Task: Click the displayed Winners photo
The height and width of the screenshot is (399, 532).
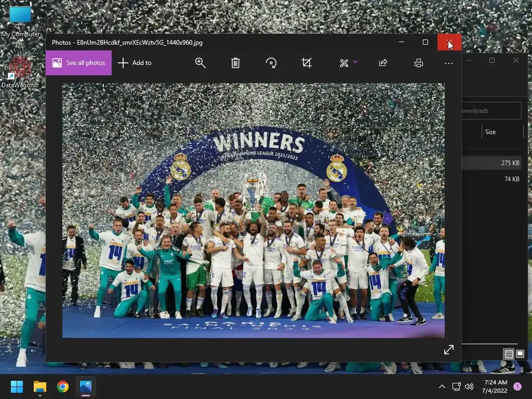Action: [x=254, y=210]
